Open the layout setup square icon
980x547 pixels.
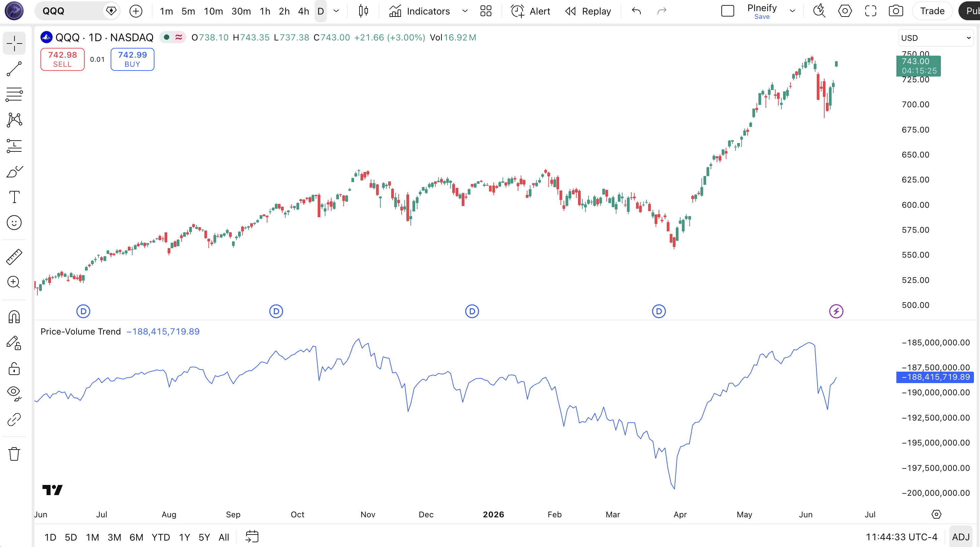728,11
